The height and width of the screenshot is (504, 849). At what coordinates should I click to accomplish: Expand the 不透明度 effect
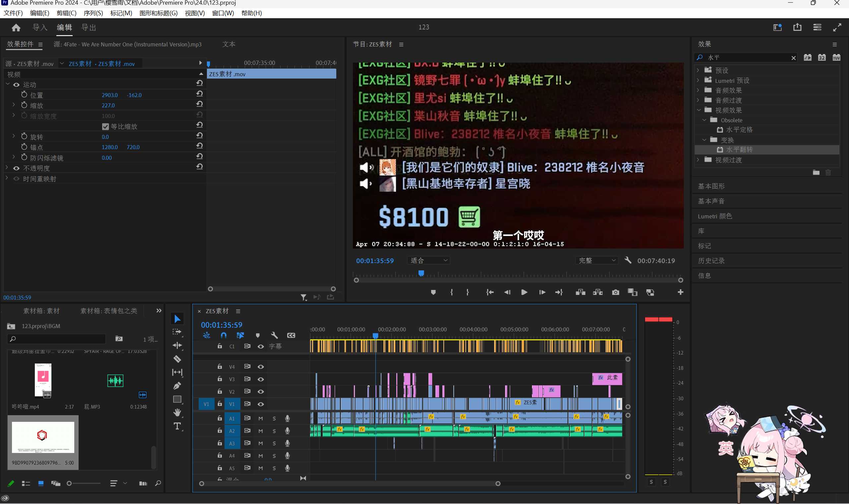[x=7, y=167]
